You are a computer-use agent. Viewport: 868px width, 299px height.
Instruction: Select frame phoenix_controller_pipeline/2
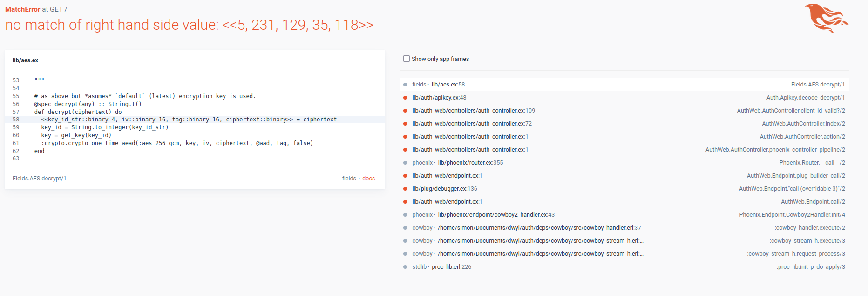point(624,150)
